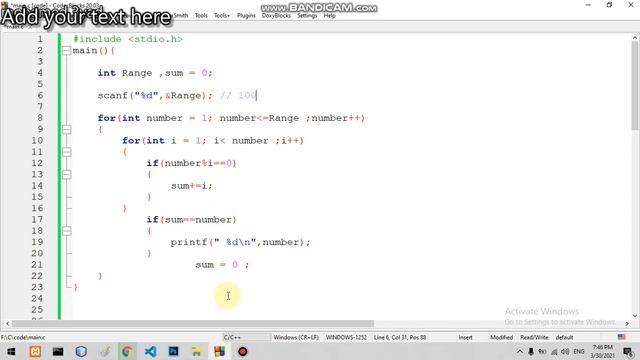Collapse the main() fold marker on line 2
Image resolution: width=640 pixels, height=360 pixels.
(x=67, y=51)
